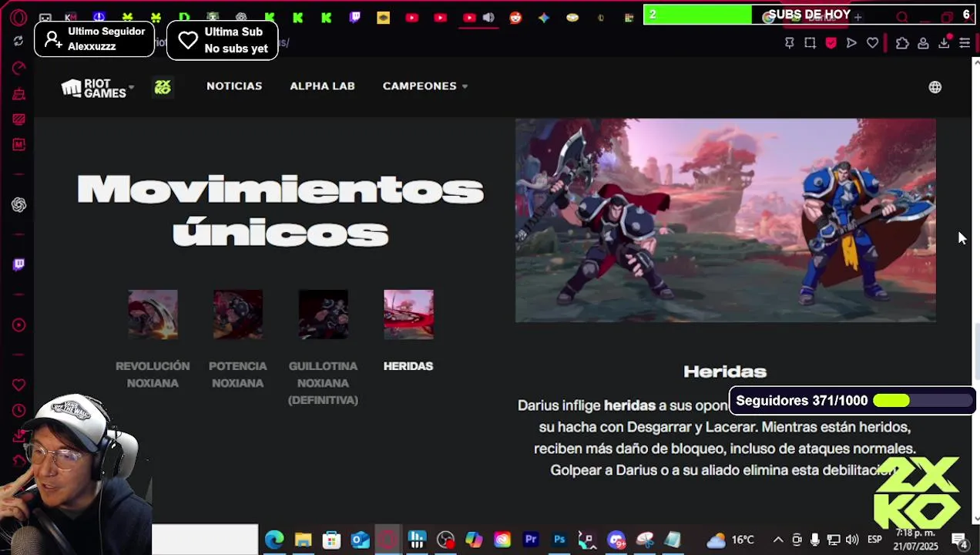Show downloads with the download arrow icon
The image size is (980, 555).
tap(944, 43)
